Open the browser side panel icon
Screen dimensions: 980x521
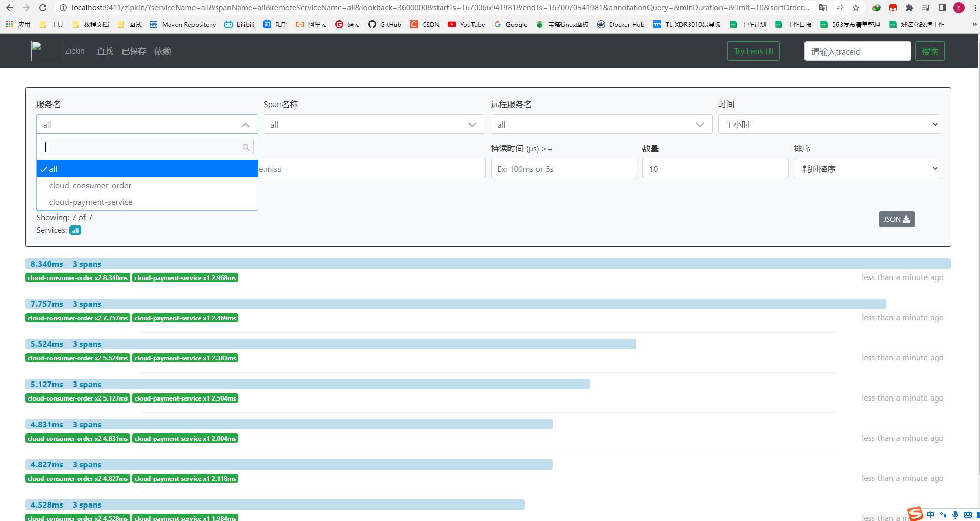click(x=942, y=8)
